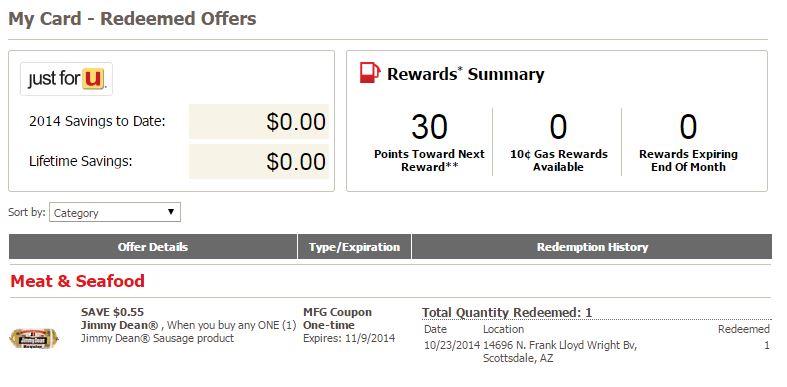Click the Jimmy Dean sausage product image
This screenshot has height=387, width=787.
34,338
